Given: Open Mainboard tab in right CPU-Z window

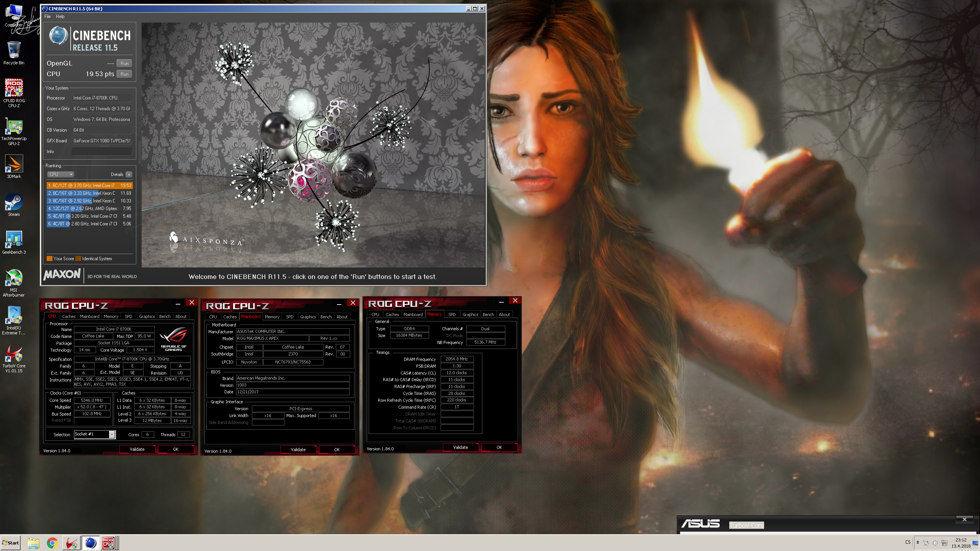Looking at the screenshot, I should pyautogui.click(x=413, y=315).
